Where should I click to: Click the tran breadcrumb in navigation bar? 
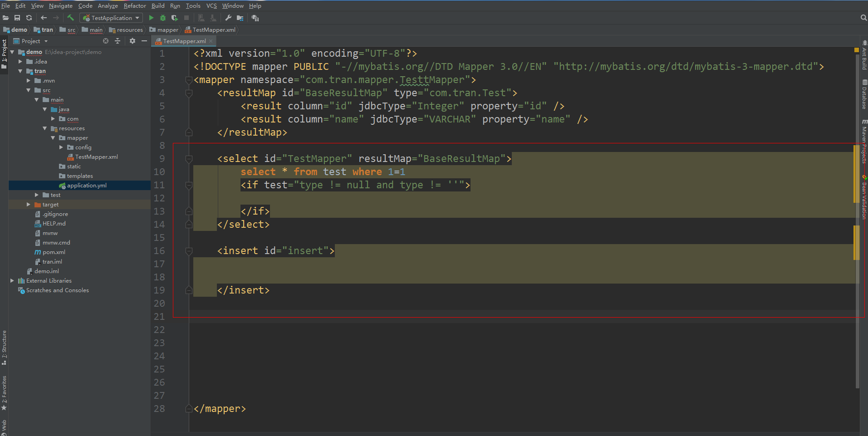point(44,30)
